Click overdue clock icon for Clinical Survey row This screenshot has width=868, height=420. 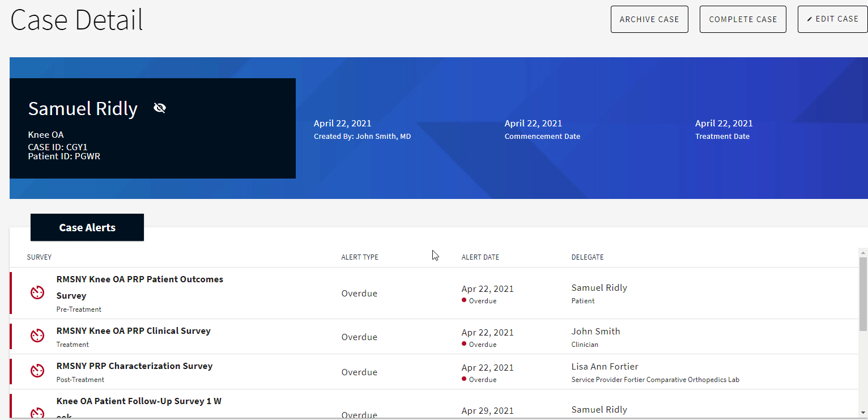coord(37,336)
